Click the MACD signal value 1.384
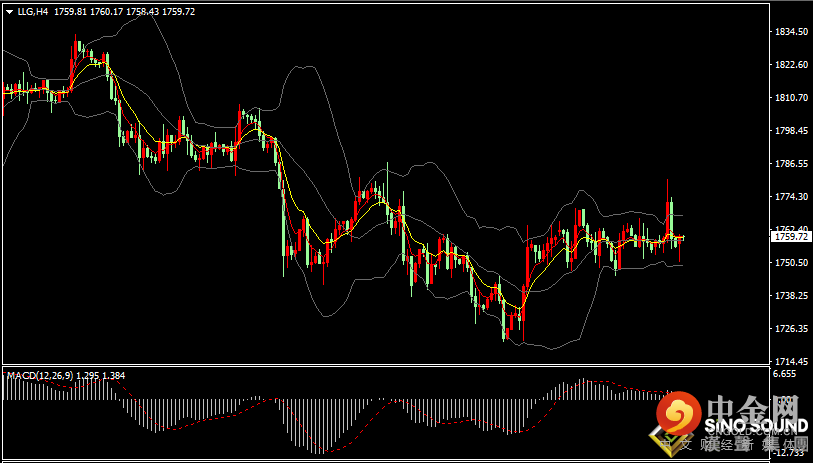813x463 pixels. click(x=114, y=375)
